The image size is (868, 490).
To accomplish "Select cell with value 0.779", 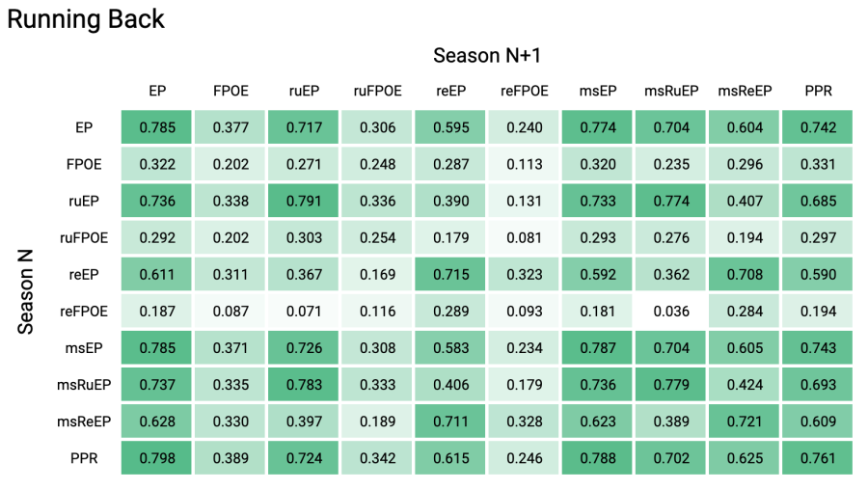I will point(671,385).
